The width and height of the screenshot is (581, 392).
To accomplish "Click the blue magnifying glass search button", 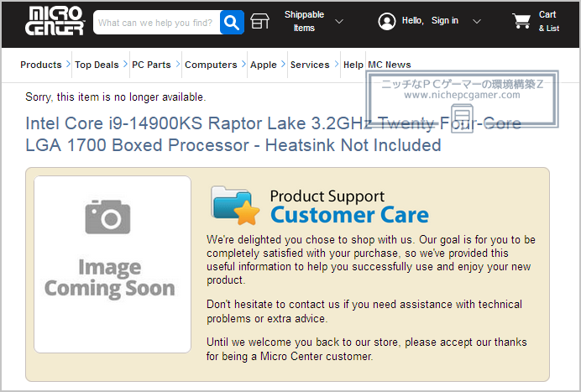I will pyautogui.click(x=232, y=23).
